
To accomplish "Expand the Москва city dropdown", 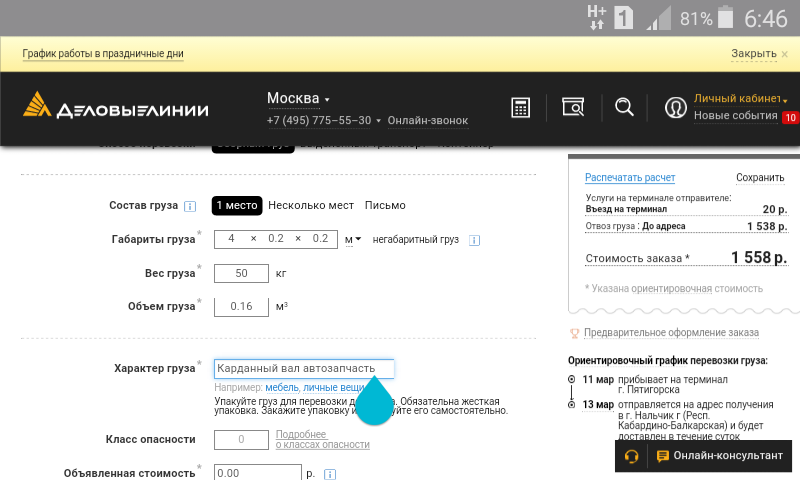I will pos(298,98).
